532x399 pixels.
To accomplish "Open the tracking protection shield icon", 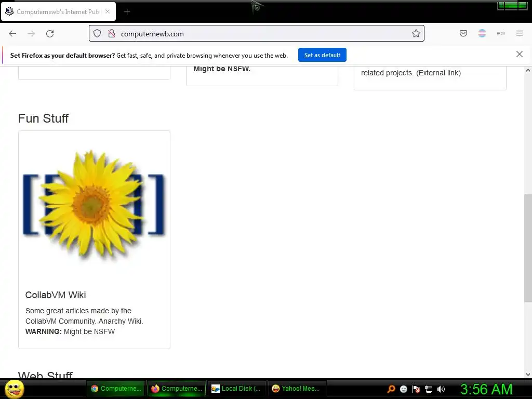I will tap(97, 34).
